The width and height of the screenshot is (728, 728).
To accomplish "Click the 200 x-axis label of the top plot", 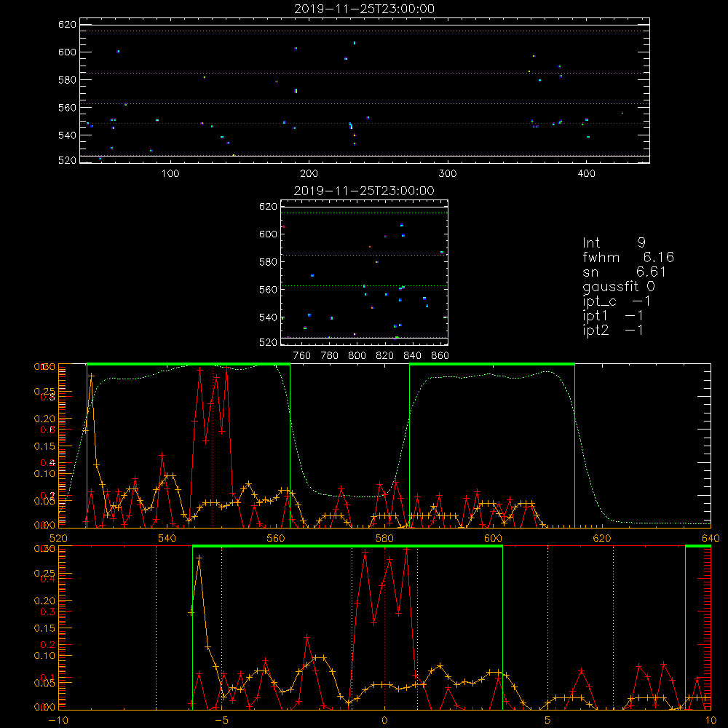I will pyautogui.click(x=309, y=174).
